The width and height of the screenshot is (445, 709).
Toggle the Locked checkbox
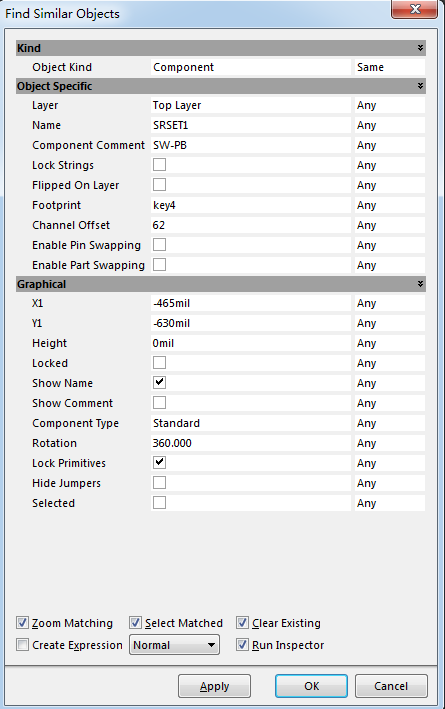tap(159, 363)
